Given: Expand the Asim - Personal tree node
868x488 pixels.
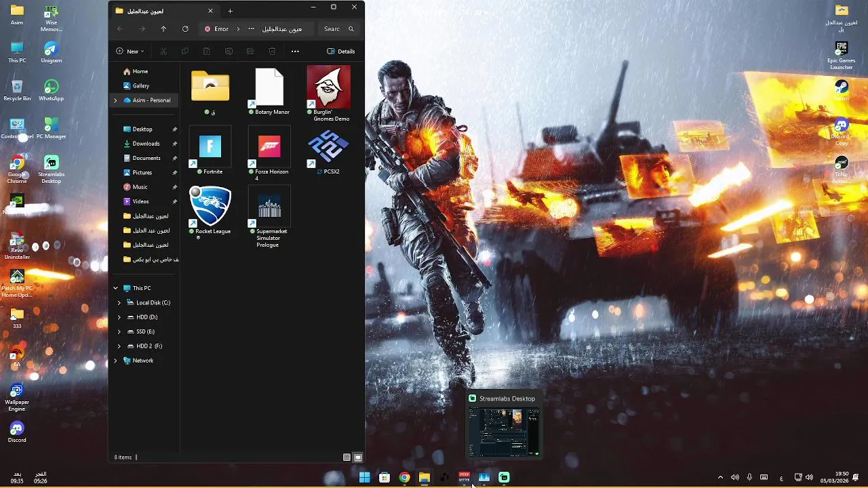Looking at the screenshot, I should [115, 100].
